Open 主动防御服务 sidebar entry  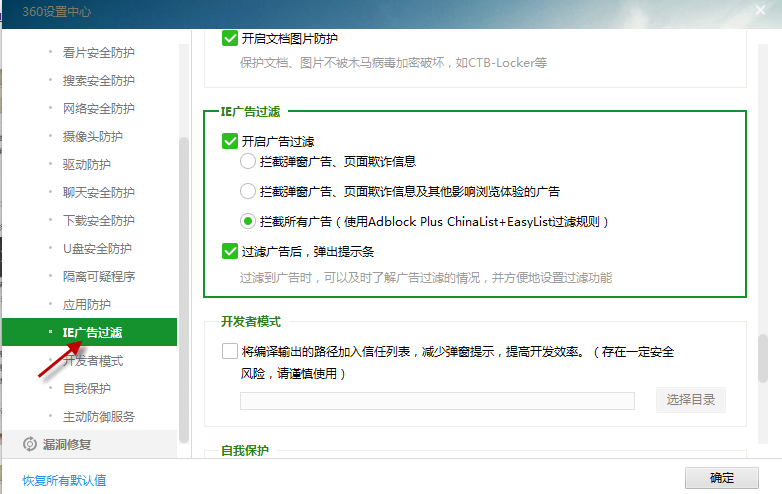(x=98, y=416)
